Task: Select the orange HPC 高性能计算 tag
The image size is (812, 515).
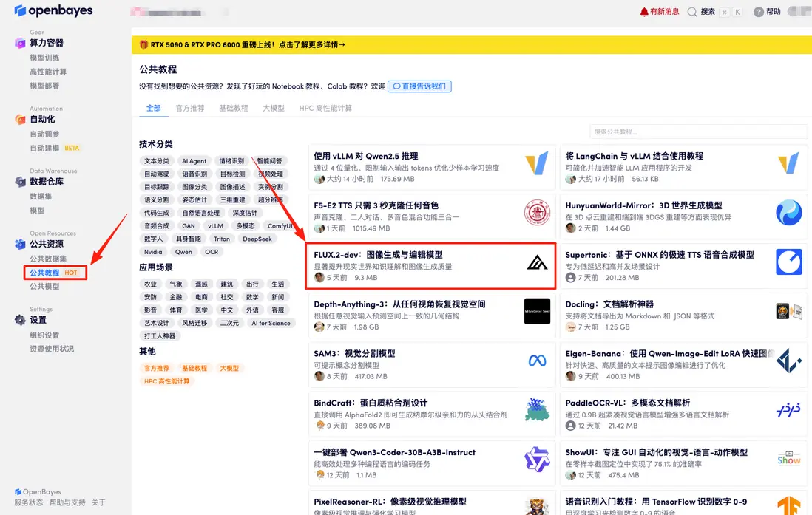Action: coord(166,381)
